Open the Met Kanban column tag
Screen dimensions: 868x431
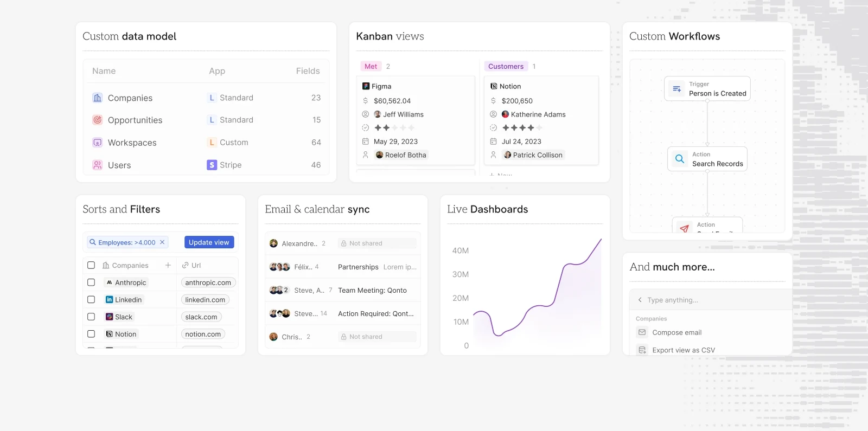[371, 66]
